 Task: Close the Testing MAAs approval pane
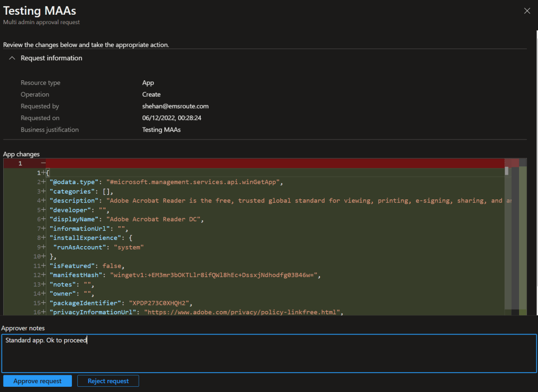(527, 10)
